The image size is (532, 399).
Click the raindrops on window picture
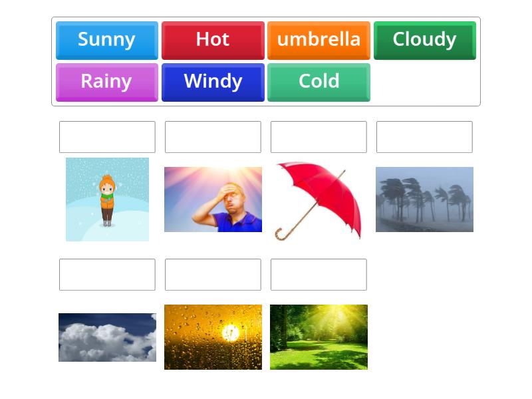pos(213,336)
